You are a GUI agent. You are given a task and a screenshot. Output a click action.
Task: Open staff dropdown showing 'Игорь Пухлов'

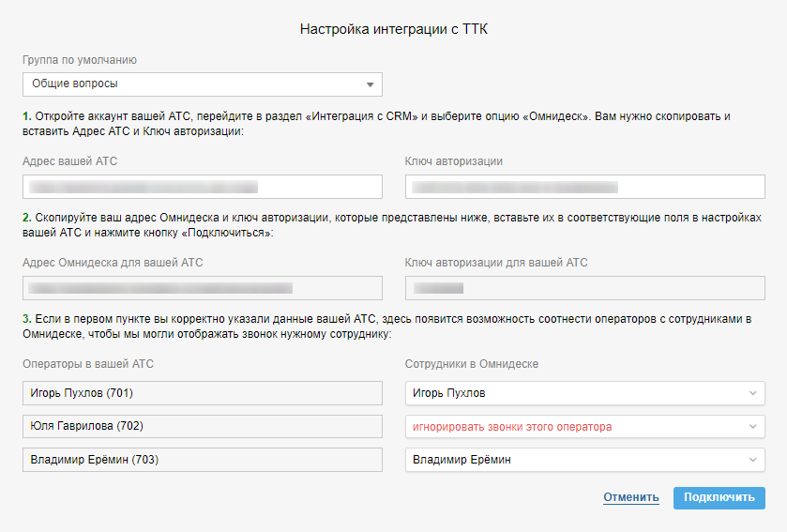pos(584,393)
